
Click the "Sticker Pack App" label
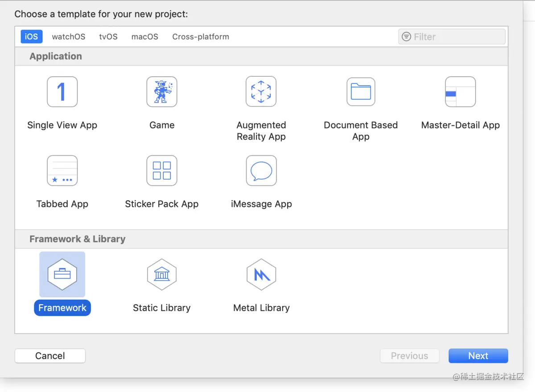(x=162, y=204)
